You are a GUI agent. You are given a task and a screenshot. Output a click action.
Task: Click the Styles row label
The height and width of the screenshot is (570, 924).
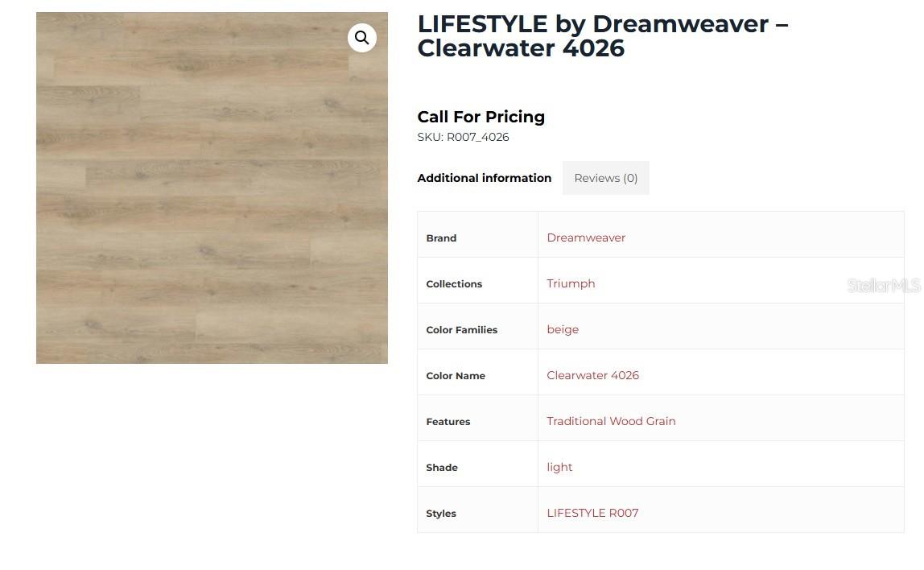click(x=441, y=514)
